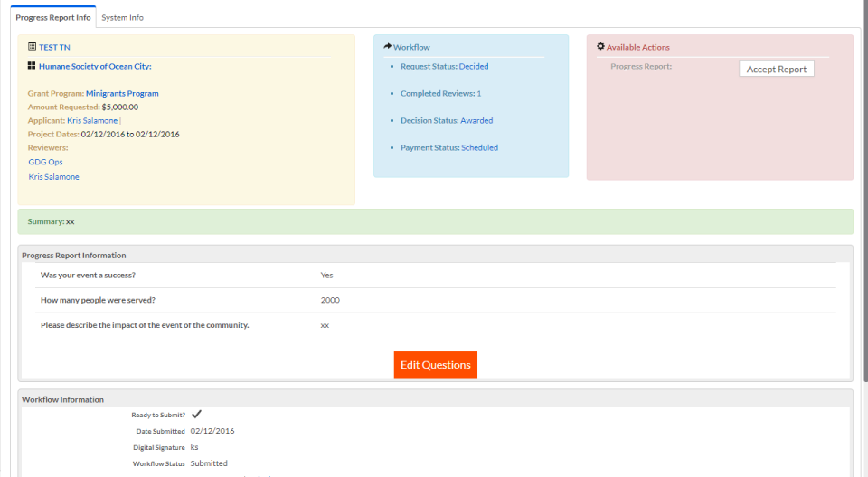Click the impact of the event question
Screen dimensions: 868x477
pyautogui.click(x=145, y=325)
